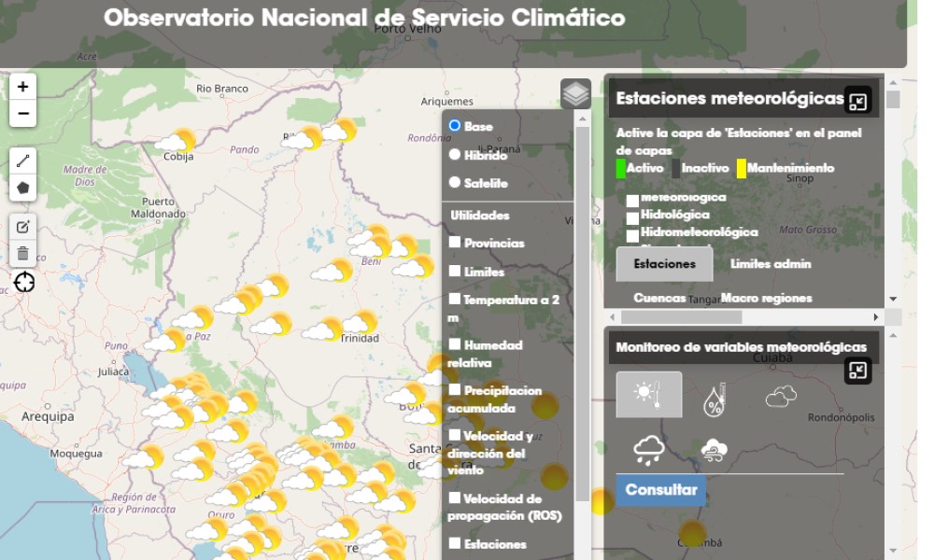Open the edit layers tool

coord(22,227)
